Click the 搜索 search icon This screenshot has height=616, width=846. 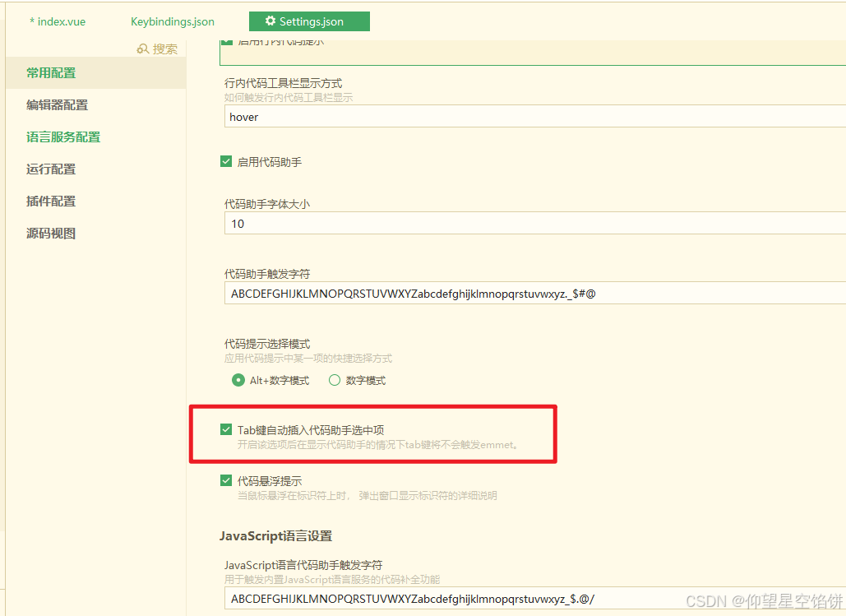click(142, 49)
